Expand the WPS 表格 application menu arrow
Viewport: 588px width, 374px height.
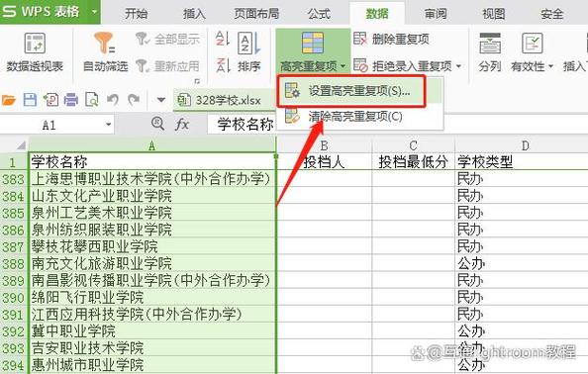point(94,12)
